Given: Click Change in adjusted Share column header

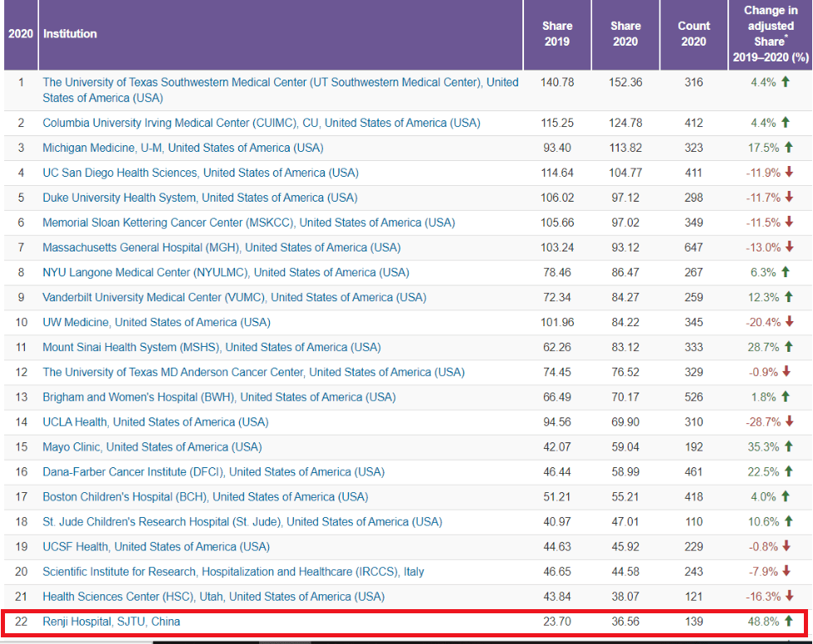Looking at the screenshot, I should coord(770,34).
